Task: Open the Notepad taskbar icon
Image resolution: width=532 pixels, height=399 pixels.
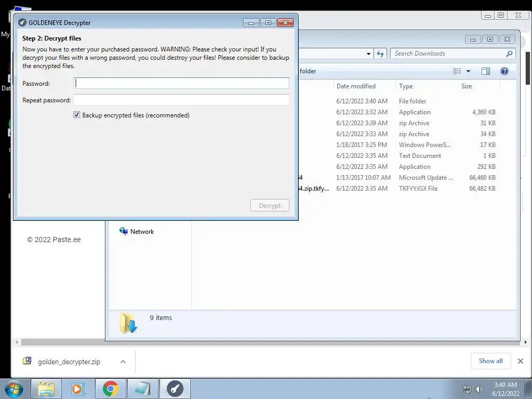Action: coord(142,389)
